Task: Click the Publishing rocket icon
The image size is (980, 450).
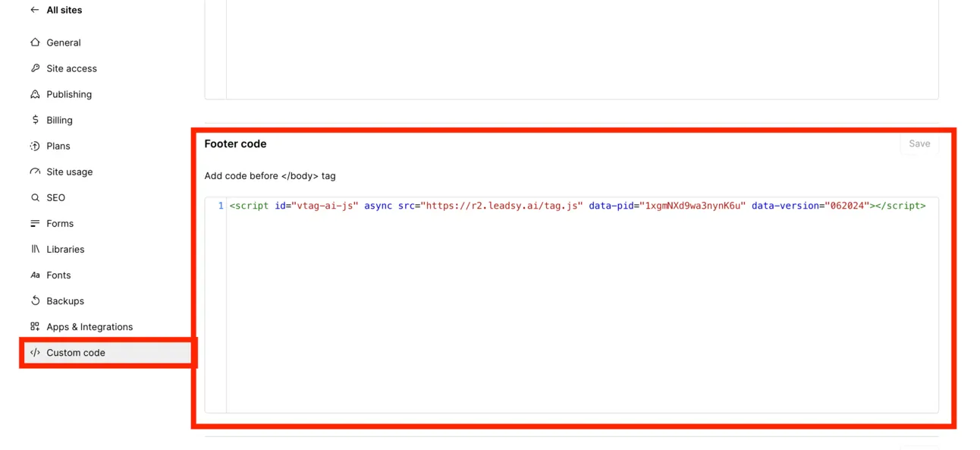Action: pos(35,94)
